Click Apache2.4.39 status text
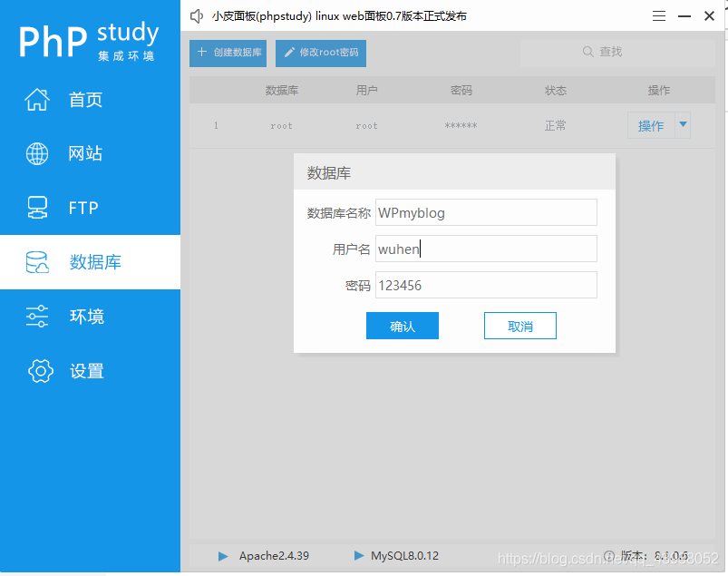The width and height of the screenshot is (728, 576). 274,556
